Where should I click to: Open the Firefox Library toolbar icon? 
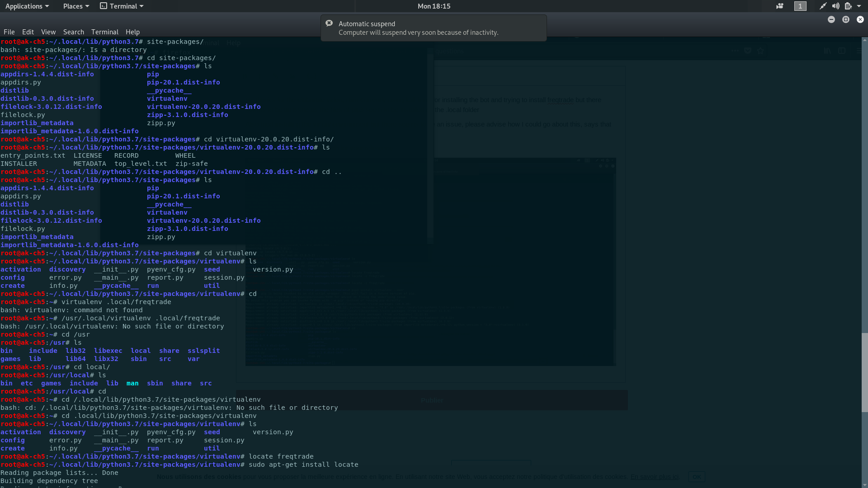[x=827, y=51]
